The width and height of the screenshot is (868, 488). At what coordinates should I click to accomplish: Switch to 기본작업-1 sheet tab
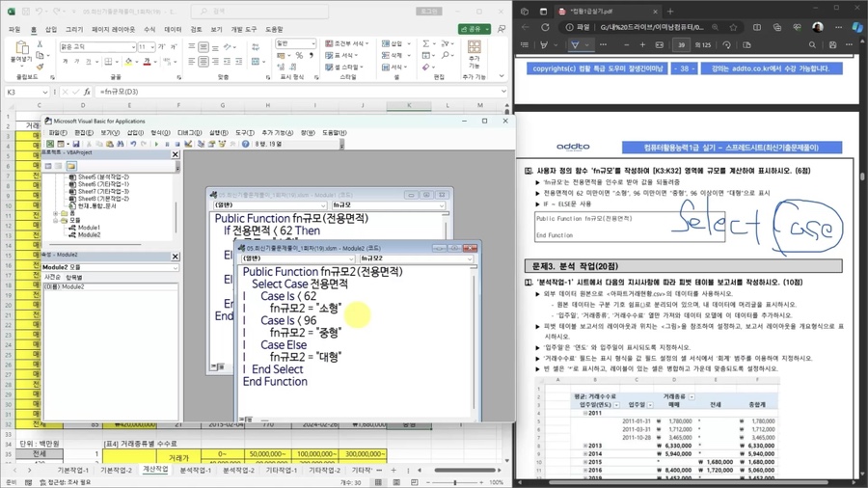[x=72, y=471]
